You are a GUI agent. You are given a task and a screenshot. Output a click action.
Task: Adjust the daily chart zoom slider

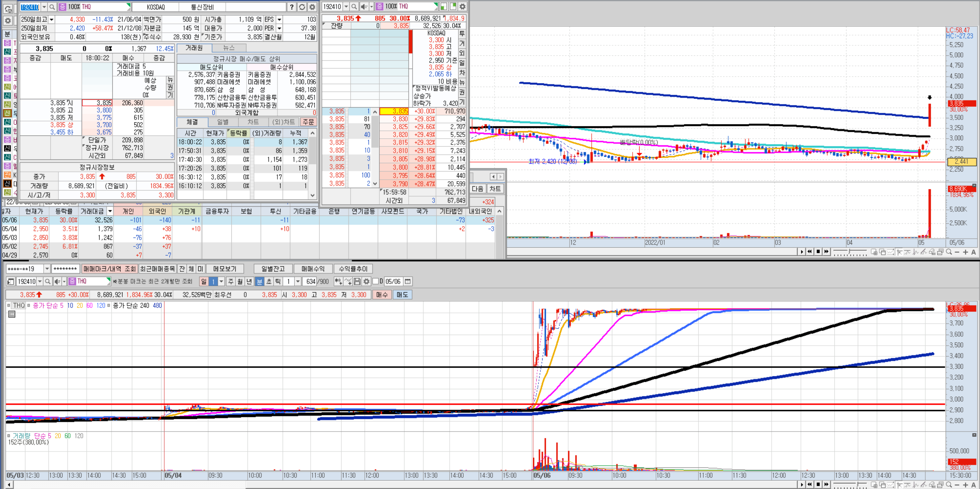[x=850, y=252]
